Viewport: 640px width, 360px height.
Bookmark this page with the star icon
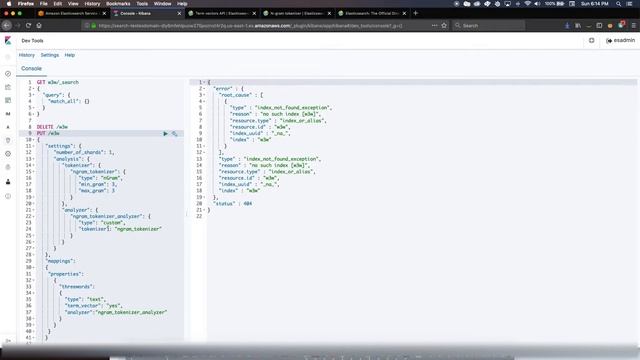click(x=444, y=25)
